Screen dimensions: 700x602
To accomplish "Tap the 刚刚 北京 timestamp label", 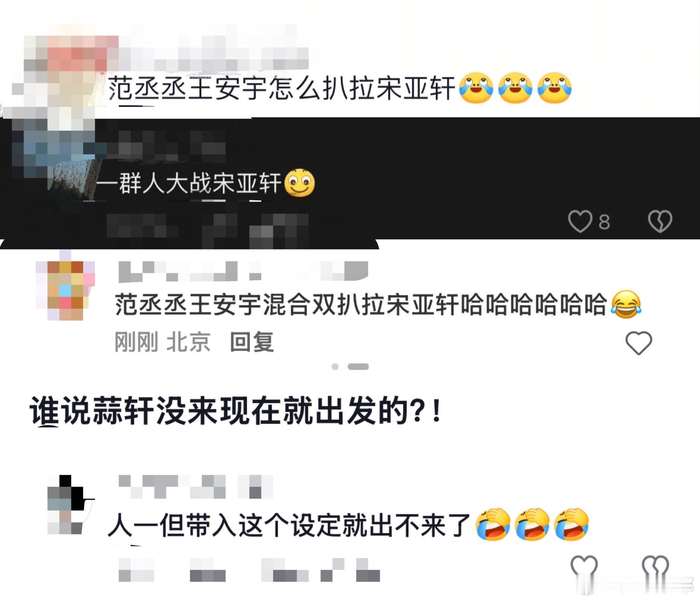I will tap(162, 342).
